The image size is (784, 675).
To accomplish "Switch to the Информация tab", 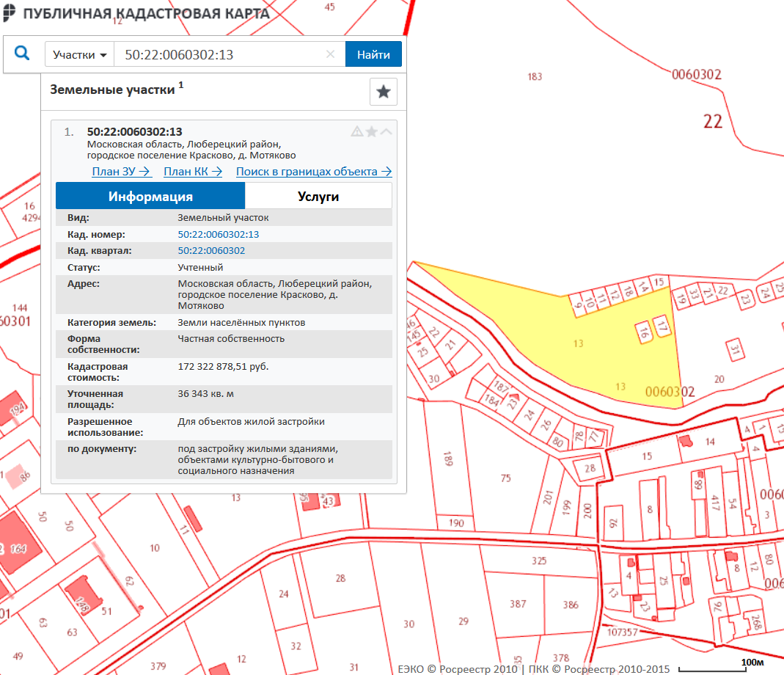I will 150,197.
